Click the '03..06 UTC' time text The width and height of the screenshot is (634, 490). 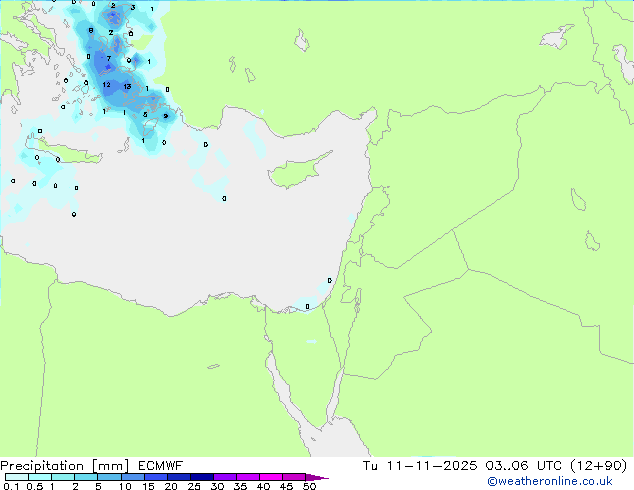523,466
